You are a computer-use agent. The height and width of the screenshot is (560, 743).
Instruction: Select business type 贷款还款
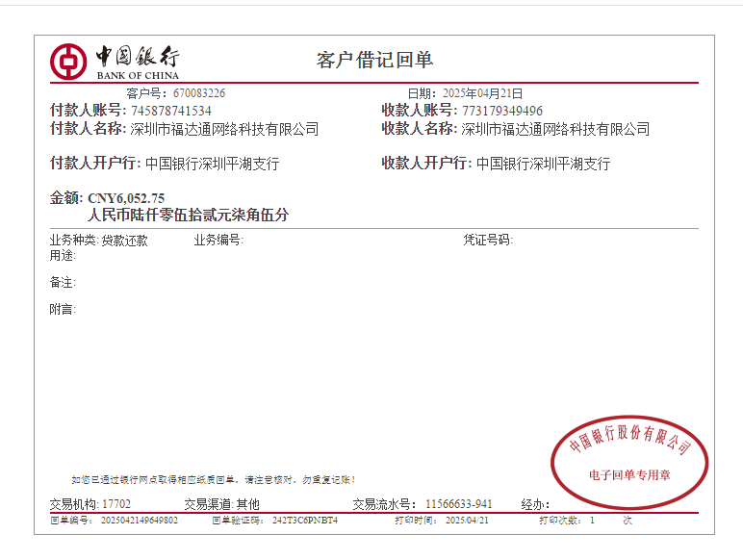[124, 241]
